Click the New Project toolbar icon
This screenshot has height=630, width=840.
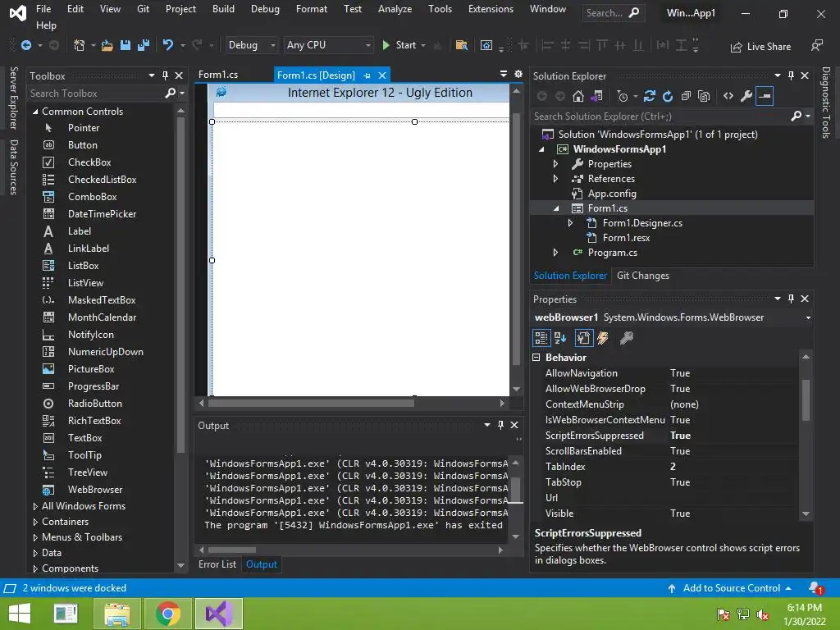tap(80, 46)
